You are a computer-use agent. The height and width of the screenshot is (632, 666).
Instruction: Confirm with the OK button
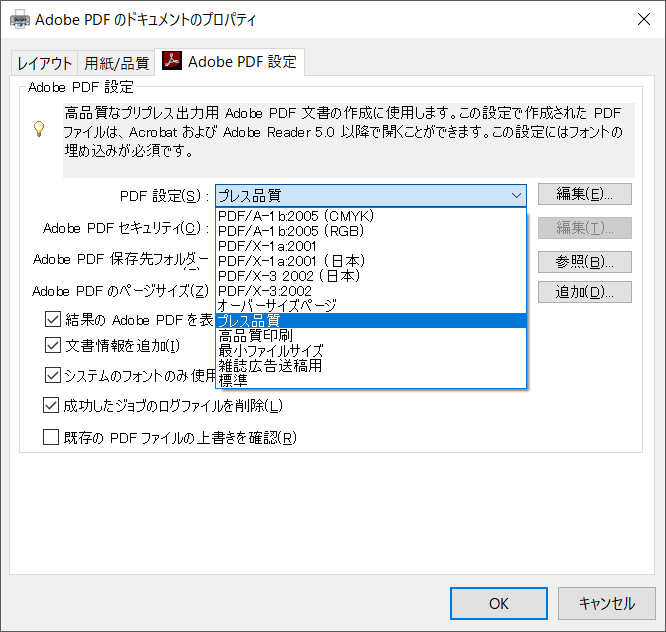click(499, 604)
